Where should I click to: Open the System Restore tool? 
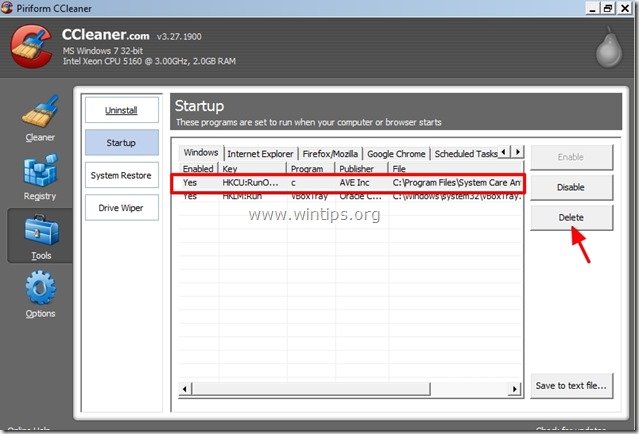pyautogui.click(x=121, y=175)
